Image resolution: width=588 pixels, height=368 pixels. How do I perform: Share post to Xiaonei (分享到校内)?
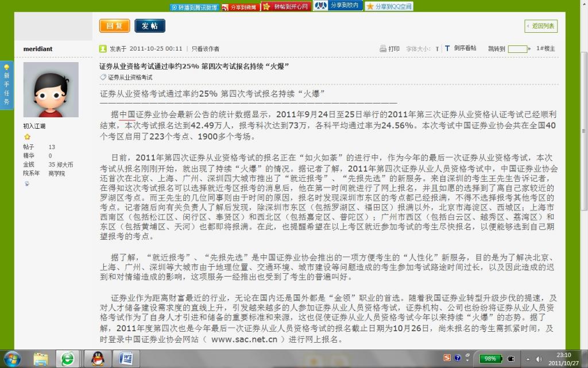338,6
